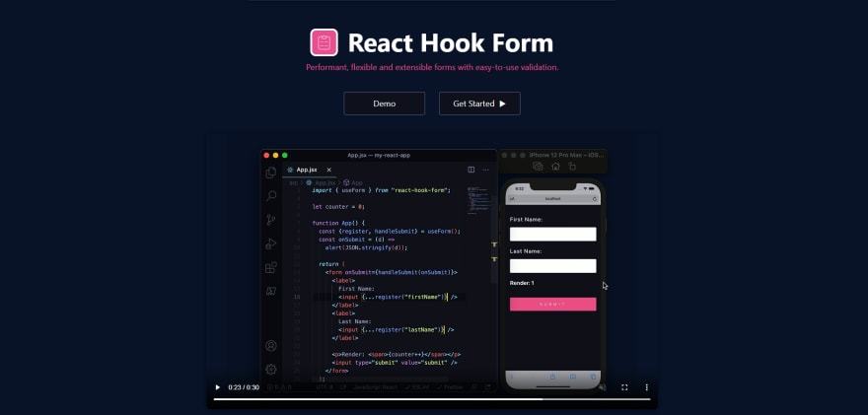Tap the reload icon in the iPhone Safari address bar
The image size is (868, 415).
click(595, 199)
